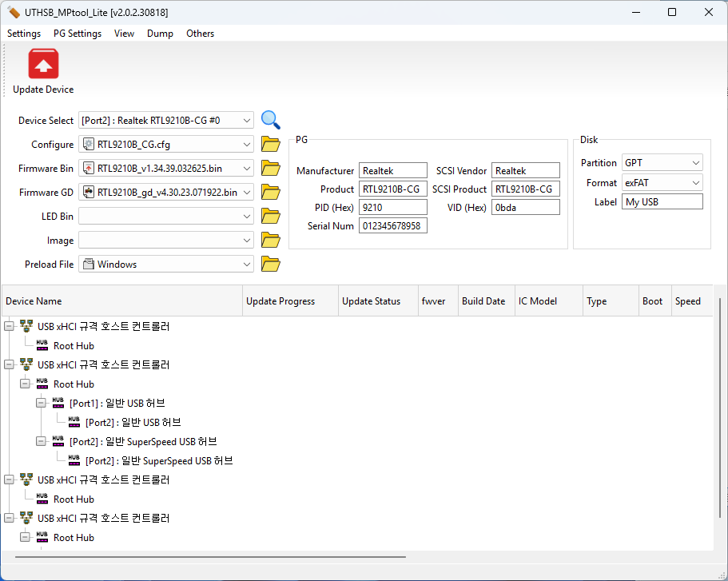The height and width of the screenshot is (581, 728).
Task: Collapse Root Hub under fourth controller
Action: click(x=25, y=537)
